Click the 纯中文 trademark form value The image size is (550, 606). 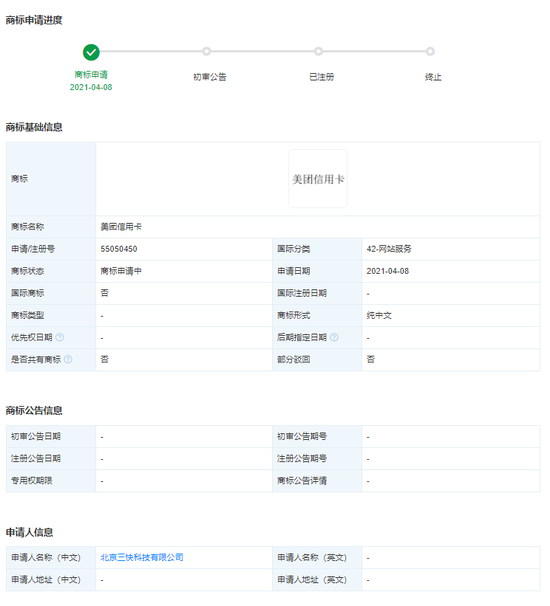coord(379,315)
